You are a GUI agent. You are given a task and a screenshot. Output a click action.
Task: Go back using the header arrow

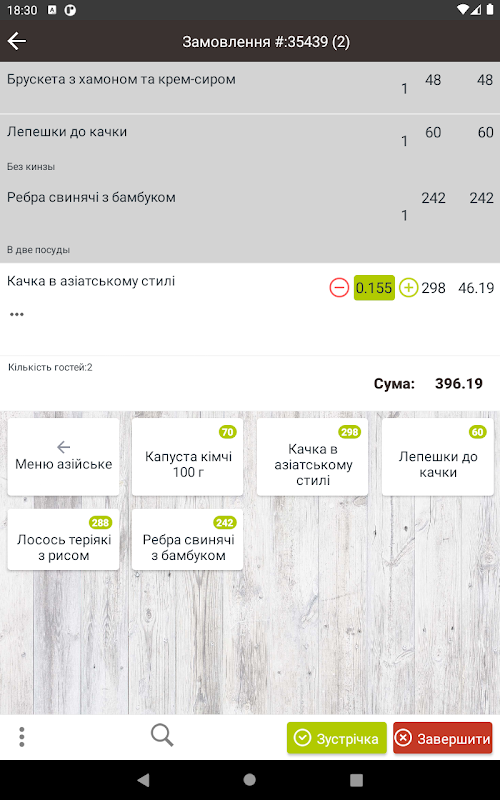click(17, 41)
